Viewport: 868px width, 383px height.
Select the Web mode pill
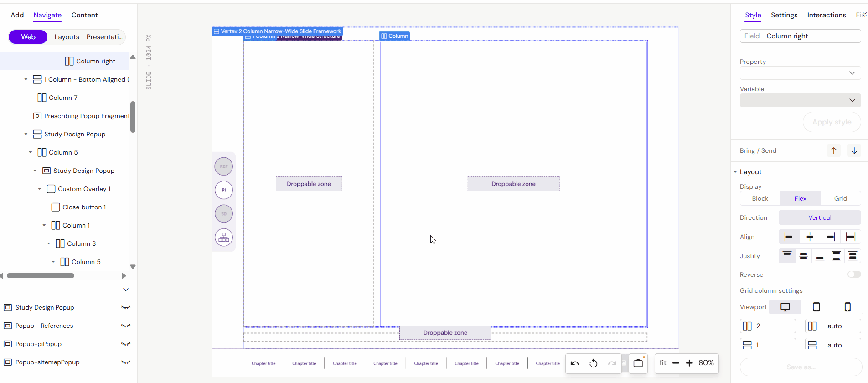pos(28,37)
